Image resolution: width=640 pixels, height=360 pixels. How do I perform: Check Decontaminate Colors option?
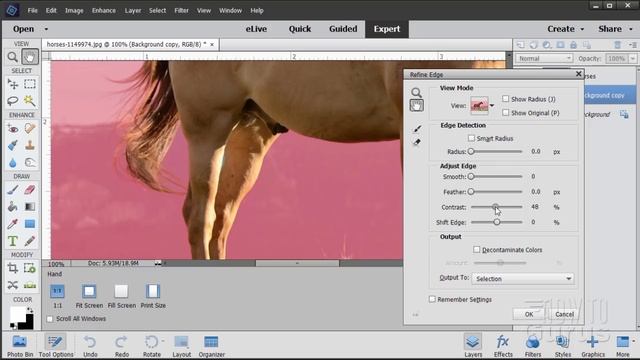[x=477, y=249]
